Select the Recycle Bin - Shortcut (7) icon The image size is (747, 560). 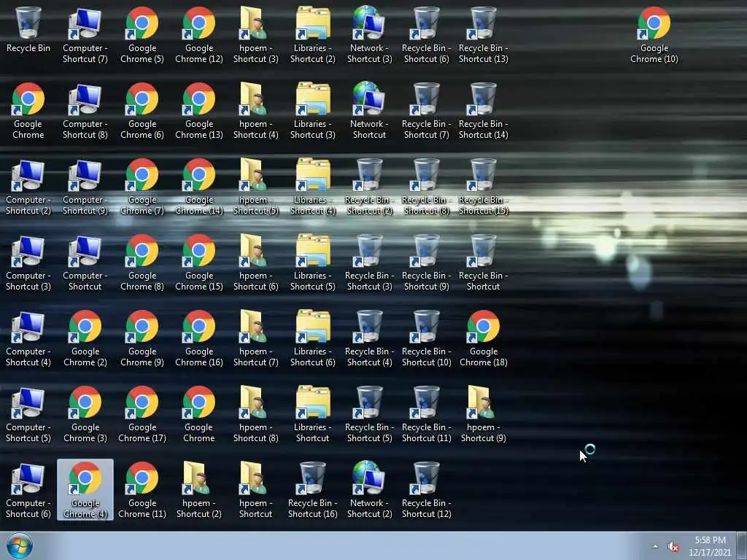click(426, 111)
